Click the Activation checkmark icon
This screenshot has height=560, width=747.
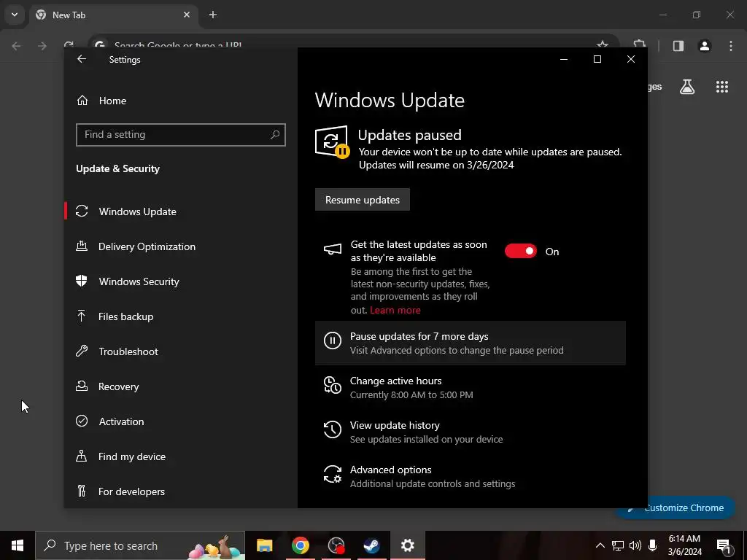point(82,421)
